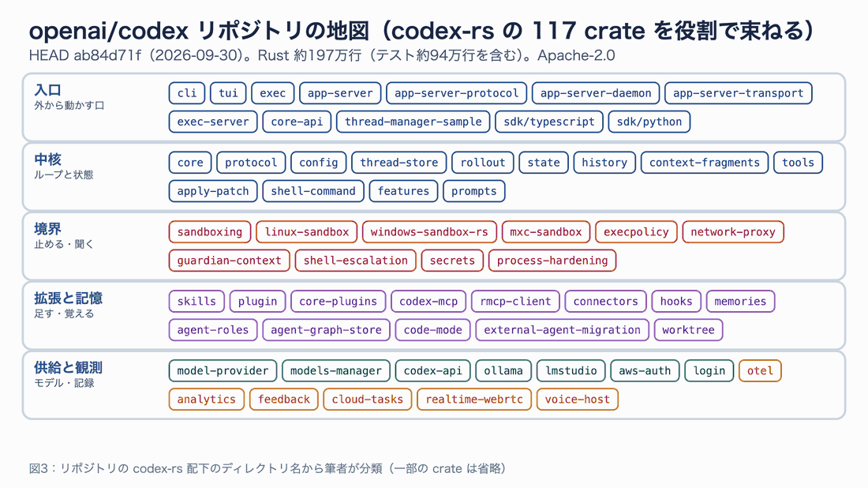Click the 'features' crate box

pyautogui.click(x=403, y=191)
